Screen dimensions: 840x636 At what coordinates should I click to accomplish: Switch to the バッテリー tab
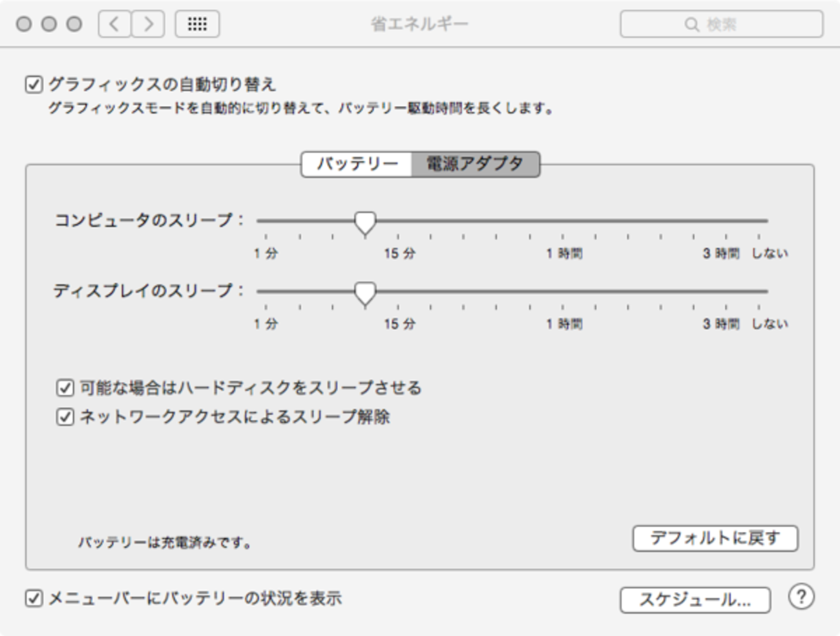point(357,164)
